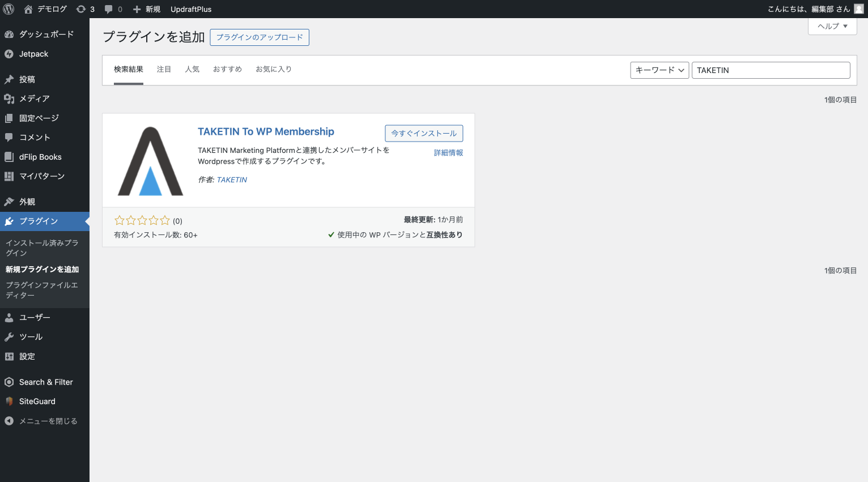Open 設定 in the sidebar
Screen dimensions: 868x482
coord(45,356)
